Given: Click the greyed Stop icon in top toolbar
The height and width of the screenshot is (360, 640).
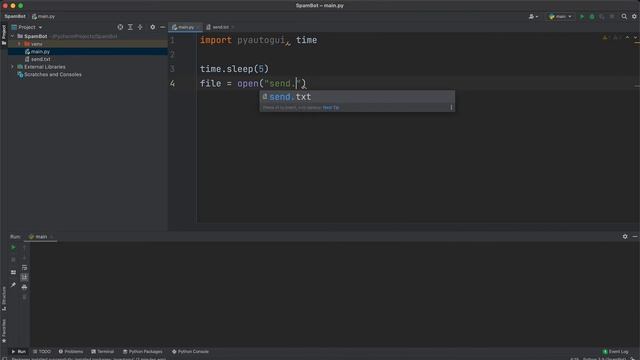Looking at the screenshot, I should pos(612,16).
